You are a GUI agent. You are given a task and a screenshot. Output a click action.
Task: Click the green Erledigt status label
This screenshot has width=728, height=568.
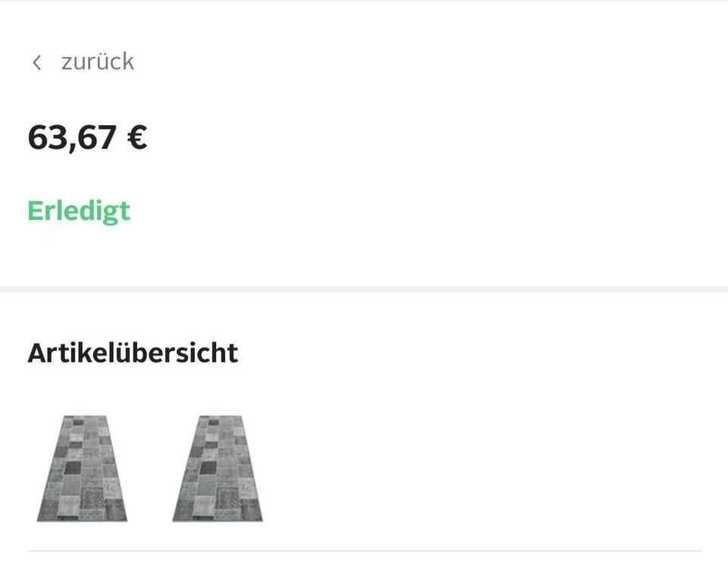79,211
